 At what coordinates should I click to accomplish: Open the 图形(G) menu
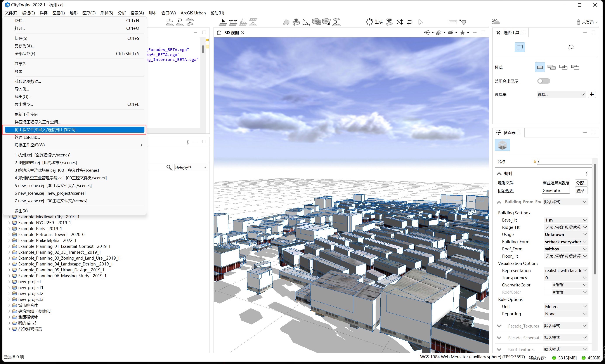89,13
